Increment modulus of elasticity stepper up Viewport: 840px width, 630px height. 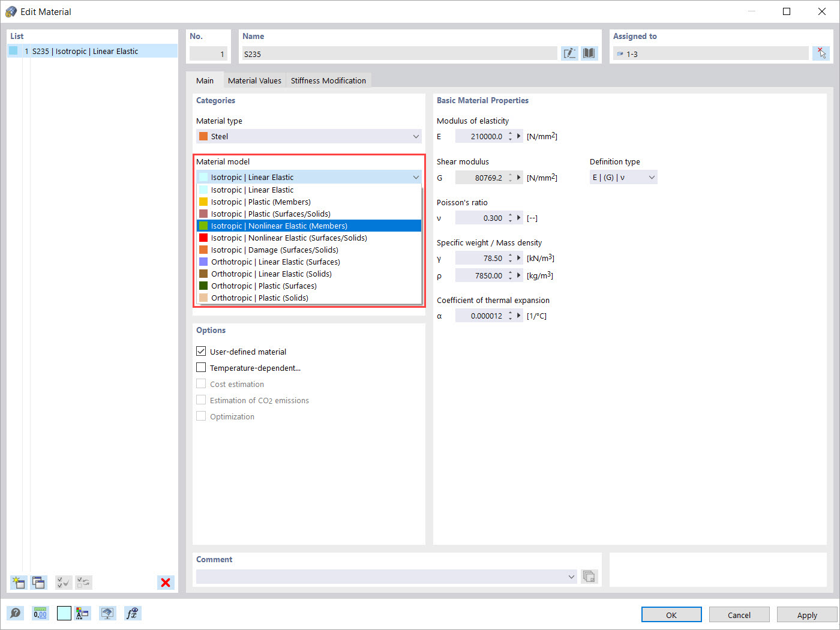tap(510, 133)
